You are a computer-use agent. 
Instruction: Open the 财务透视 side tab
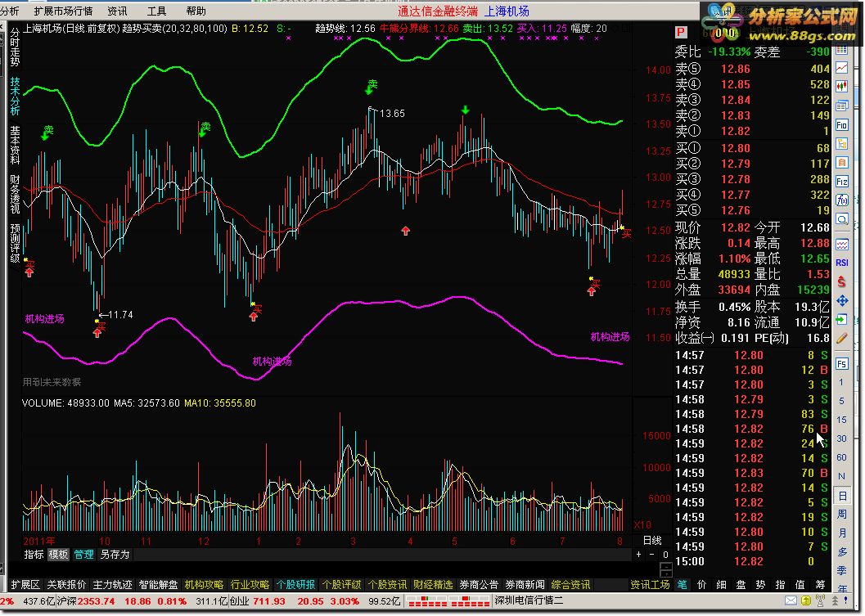15,194
